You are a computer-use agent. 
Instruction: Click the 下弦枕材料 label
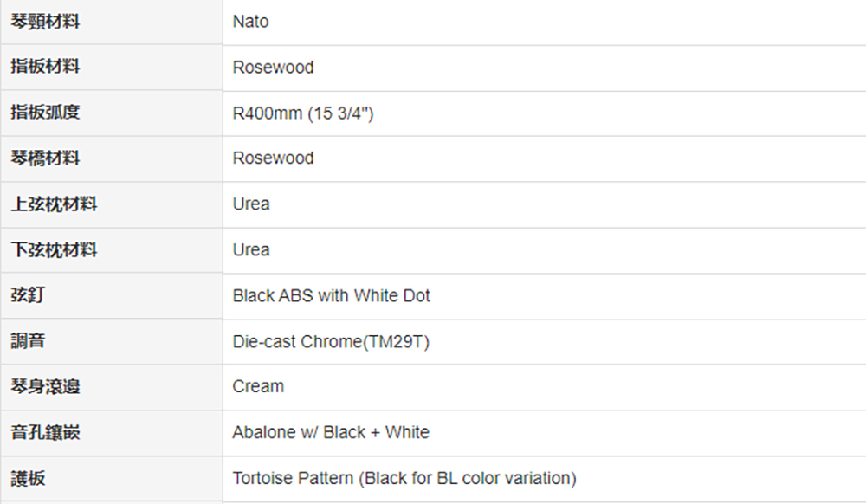[x=54, y=250]
